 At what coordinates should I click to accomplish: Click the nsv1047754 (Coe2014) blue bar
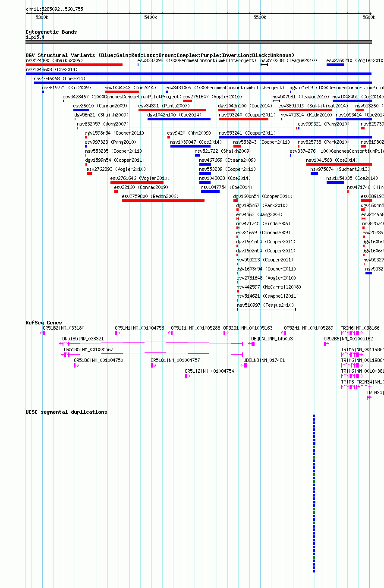tap(210, 192)
